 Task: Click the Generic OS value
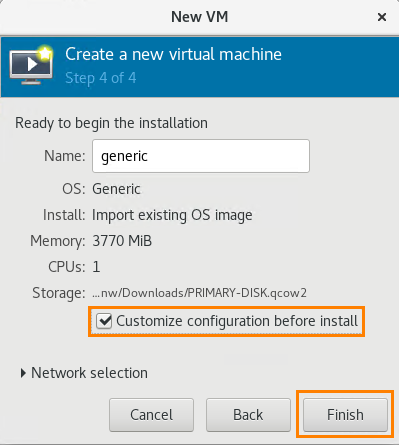tap(116, 189)
